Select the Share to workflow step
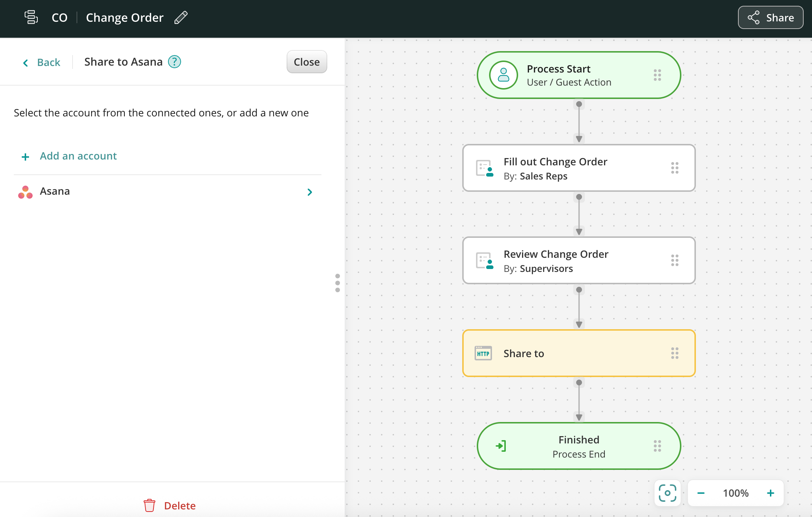 578,353
